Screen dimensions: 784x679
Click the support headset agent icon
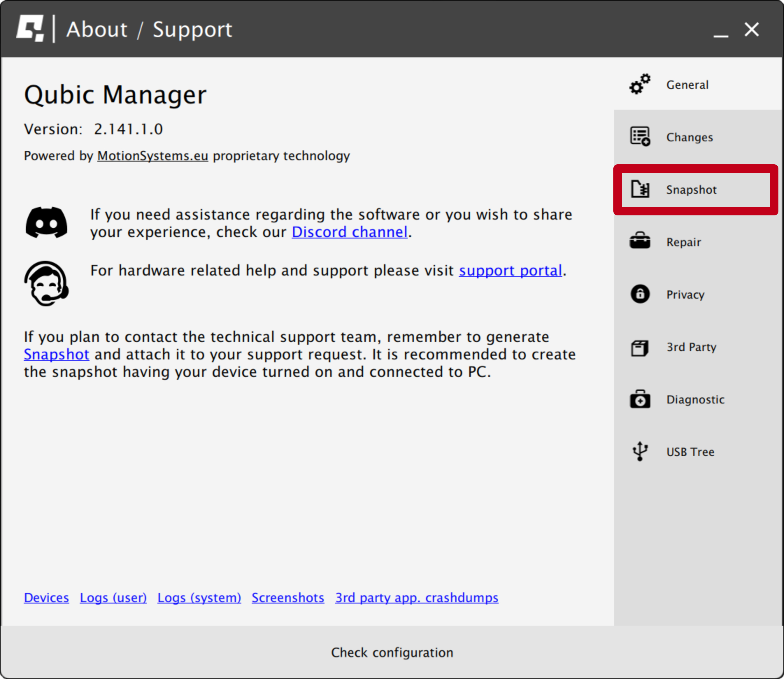coord(46,284)
